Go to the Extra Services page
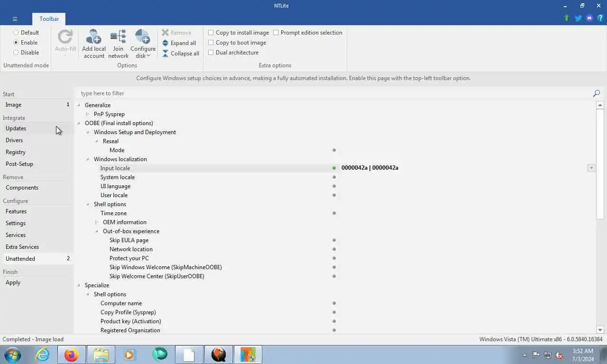The width and height of the screenshot is (607, 364). tap(37, 247)
